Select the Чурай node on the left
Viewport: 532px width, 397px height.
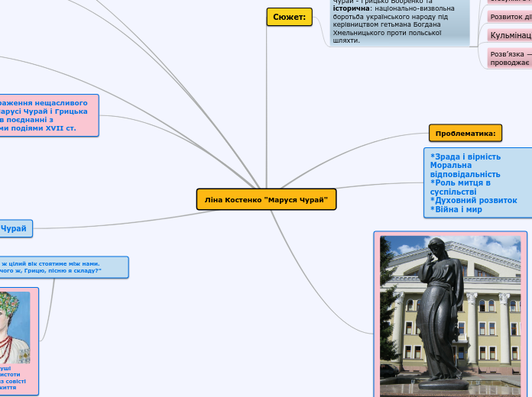(16, 228)
